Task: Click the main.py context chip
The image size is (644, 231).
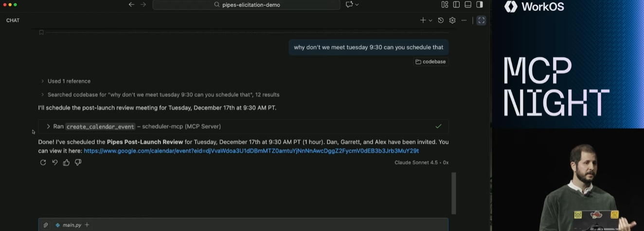Action: click(x=68, y=225)
